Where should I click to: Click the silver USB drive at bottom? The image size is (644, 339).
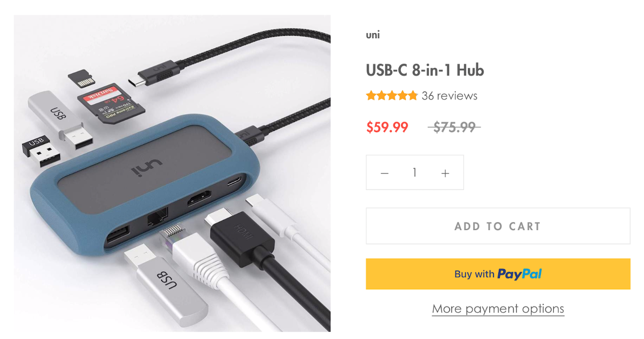165,286
